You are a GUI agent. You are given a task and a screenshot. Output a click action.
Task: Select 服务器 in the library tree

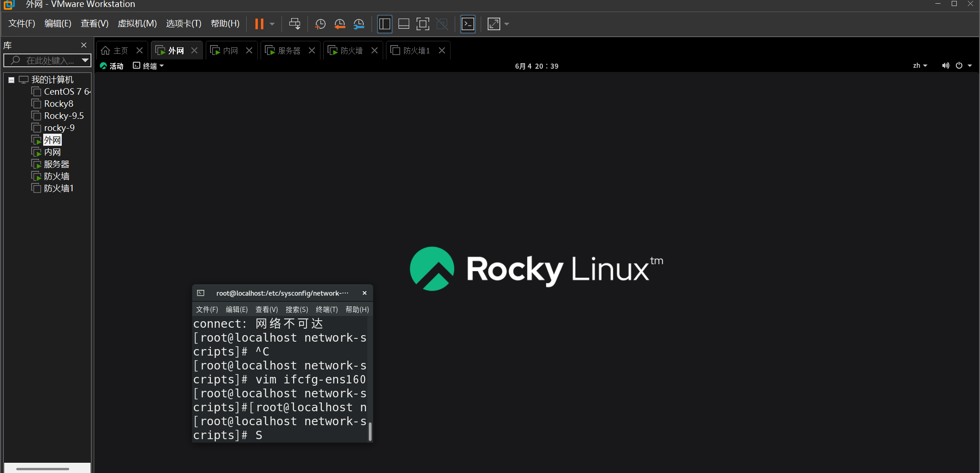coord(56,164)
